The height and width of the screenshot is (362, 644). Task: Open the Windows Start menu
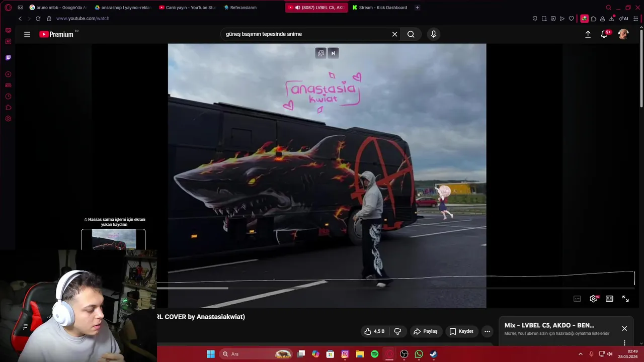point(211,354)
